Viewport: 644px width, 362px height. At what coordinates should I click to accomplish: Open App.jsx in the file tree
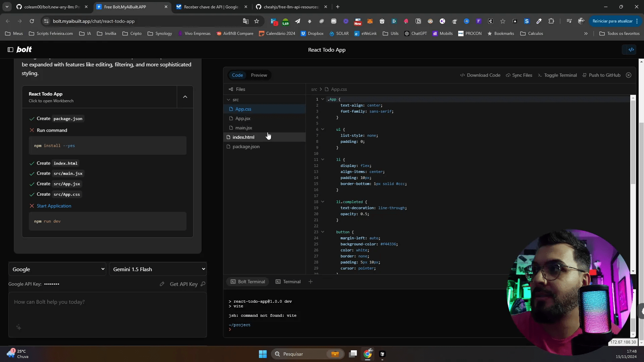click(264, 118)
